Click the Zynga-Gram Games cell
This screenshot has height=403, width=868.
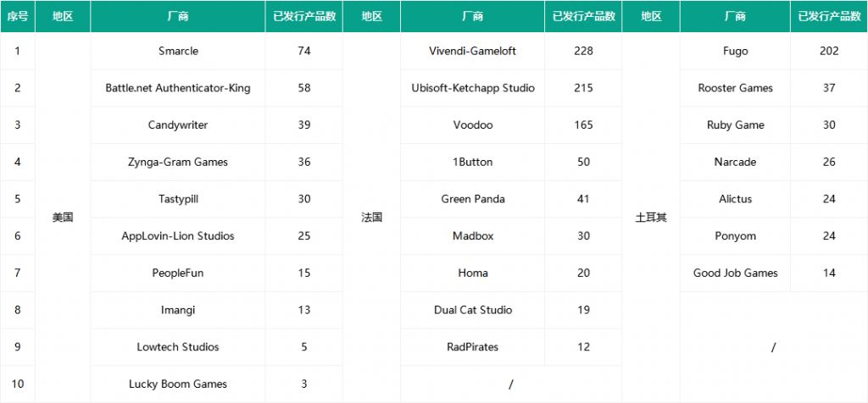pyautogui.click(x=178, y=162)
